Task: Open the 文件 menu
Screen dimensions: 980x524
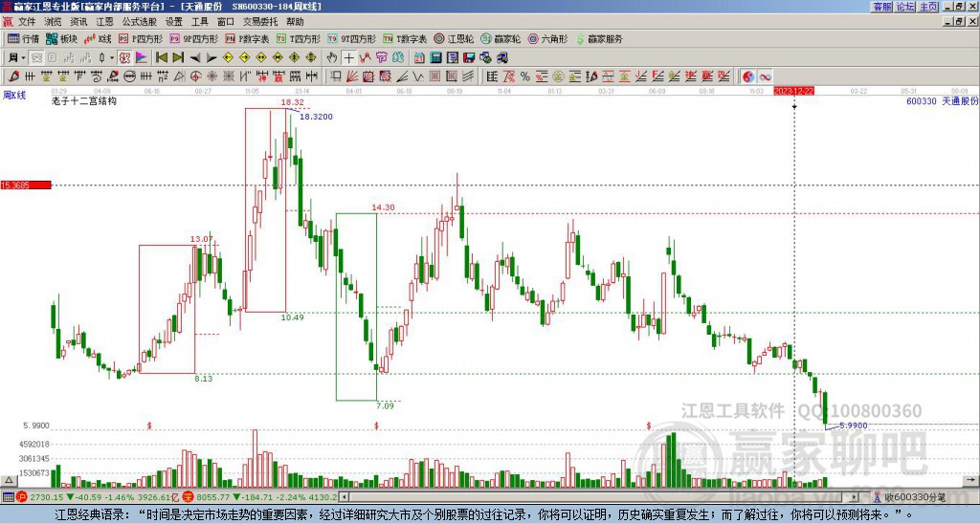Action: tap(27, 22)
